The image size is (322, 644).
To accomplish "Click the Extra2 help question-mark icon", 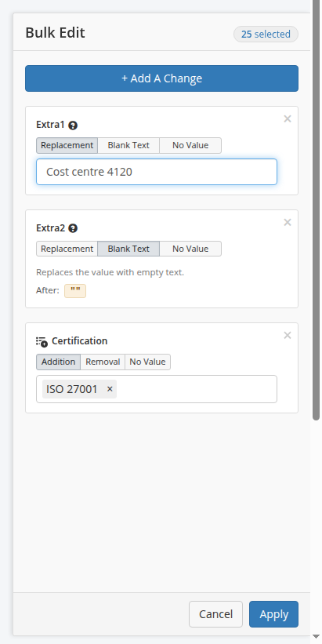I will tap(73, 229).
